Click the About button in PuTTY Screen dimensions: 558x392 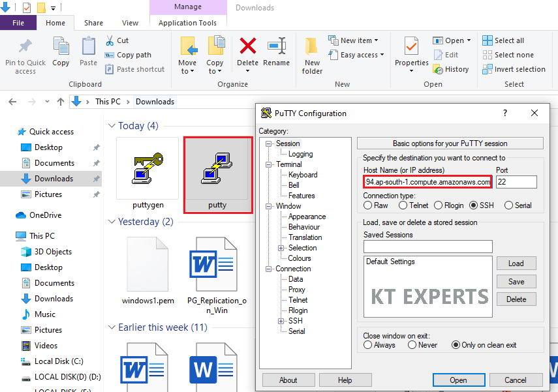click(x=288, y=380)
